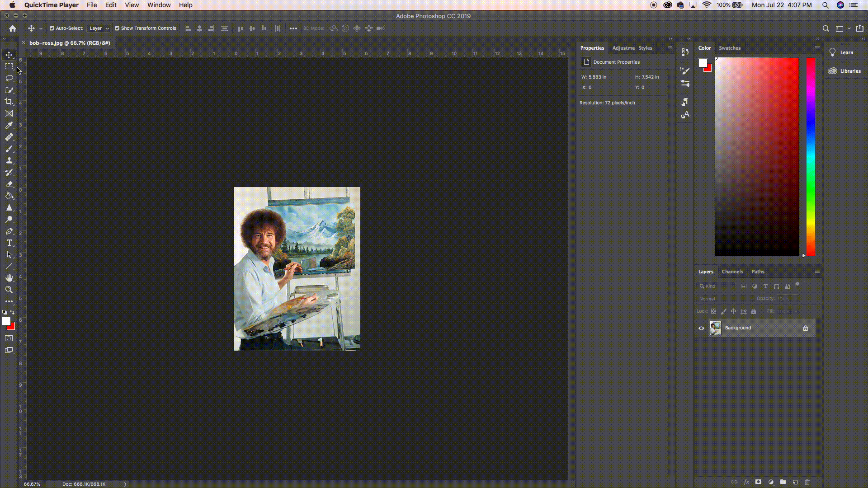Select the Move tool in toolbar
This screenshot has height=488, width=868.
pos(8,54)
